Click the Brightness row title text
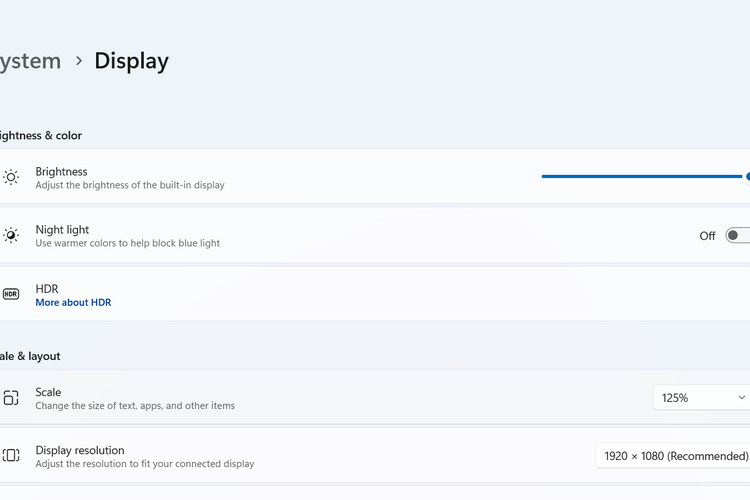 [61, 171]
